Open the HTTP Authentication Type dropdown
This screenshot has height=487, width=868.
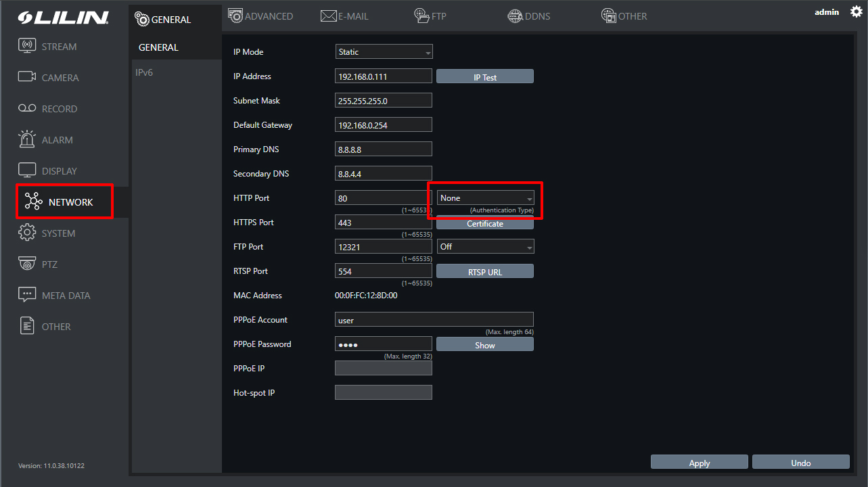[x=485, y=198]
